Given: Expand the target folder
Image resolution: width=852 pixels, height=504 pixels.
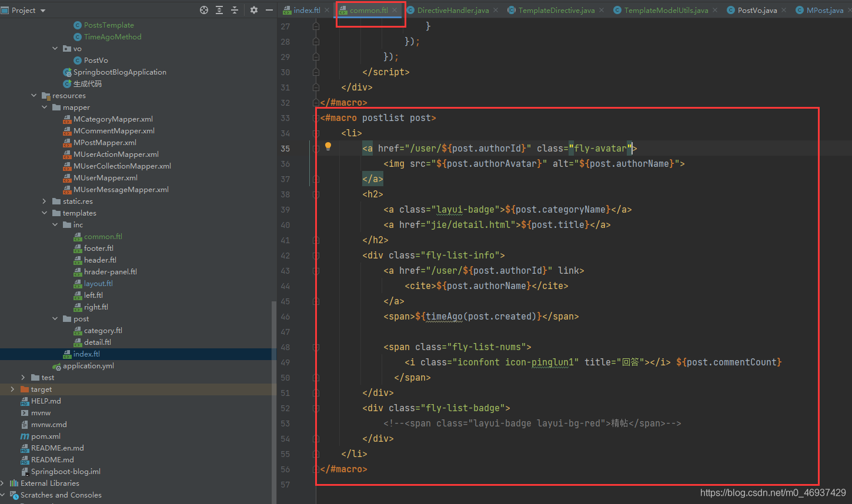Looking at the screenshot, I should [13, 389].
